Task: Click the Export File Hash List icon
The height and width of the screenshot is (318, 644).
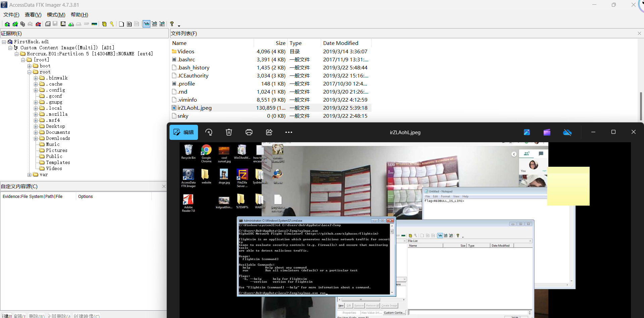Action: [x=129, y=24]
